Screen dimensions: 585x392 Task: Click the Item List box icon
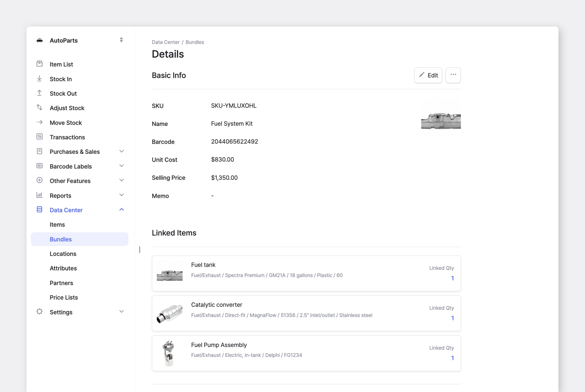[39, 64]
